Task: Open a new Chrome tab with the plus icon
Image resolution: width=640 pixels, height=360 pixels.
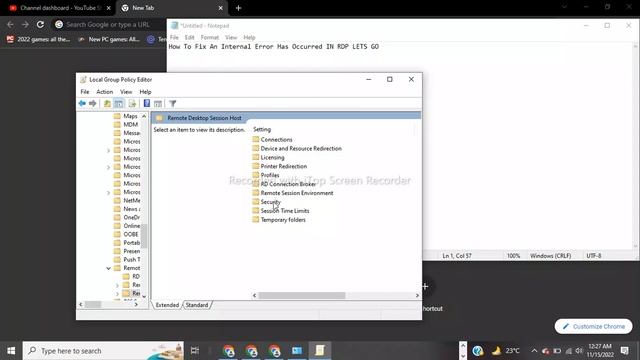Action: [x=238, y=8]
